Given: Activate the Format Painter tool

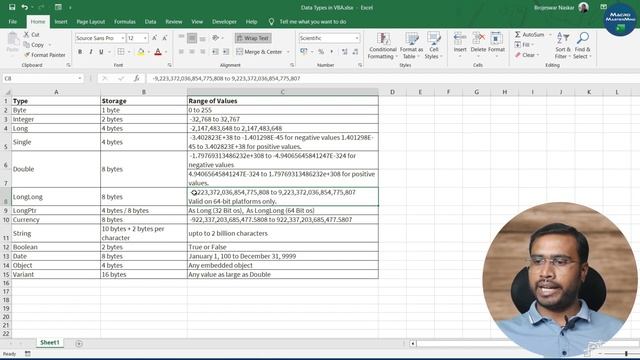Looking at the screenshot, I should point(44,55).
